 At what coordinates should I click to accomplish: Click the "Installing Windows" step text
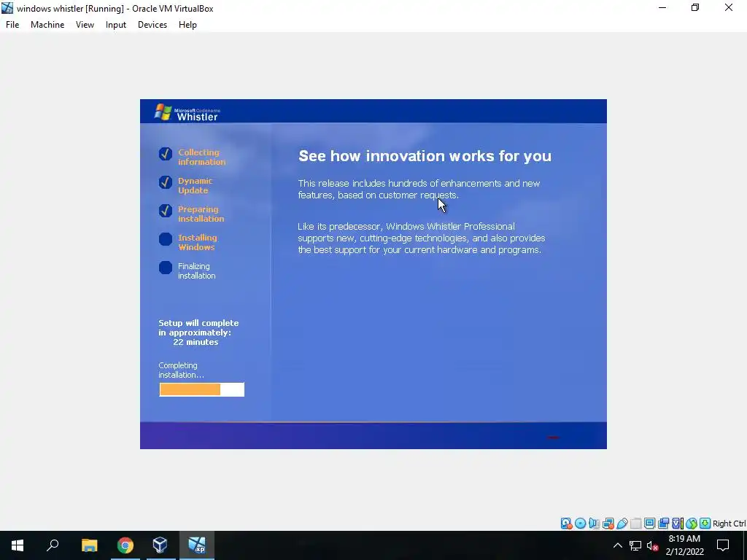(197, 242)
